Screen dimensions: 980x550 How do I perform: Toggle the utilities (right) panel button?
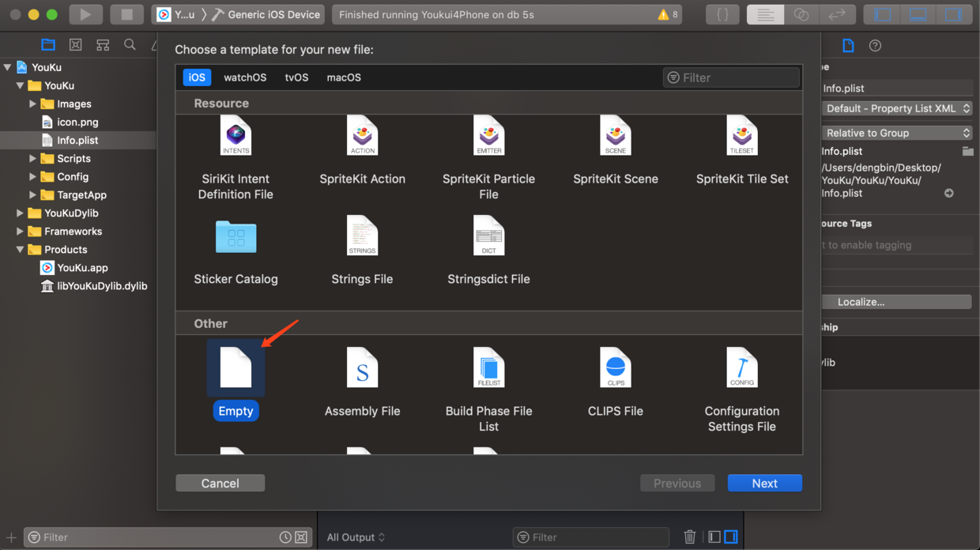click(x=954, y=14)
